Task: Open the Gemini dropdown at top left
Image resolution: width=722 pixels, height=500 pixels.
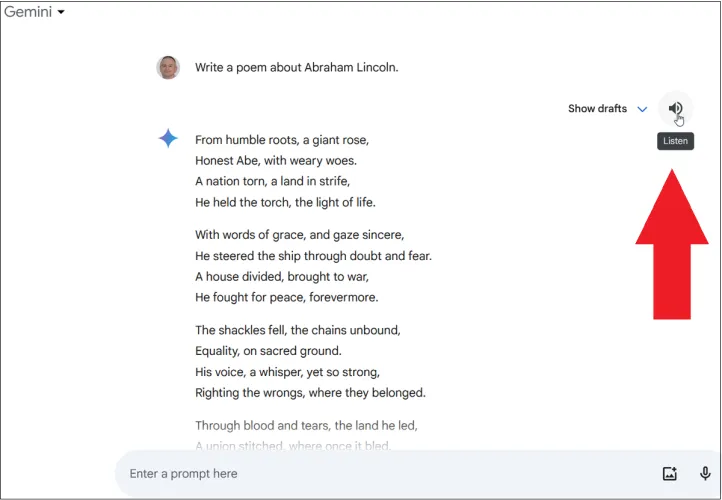Action: (35, 12)
